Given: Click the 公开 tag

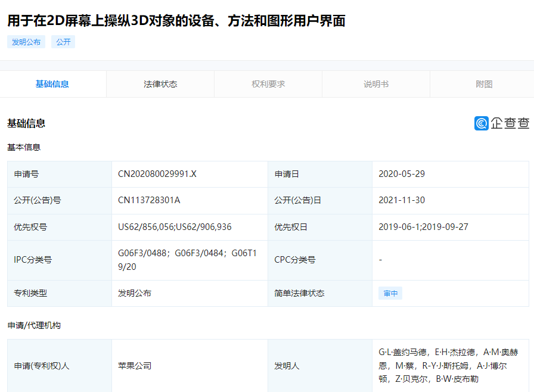Looking at the screenshot, I should pos(63,42).
